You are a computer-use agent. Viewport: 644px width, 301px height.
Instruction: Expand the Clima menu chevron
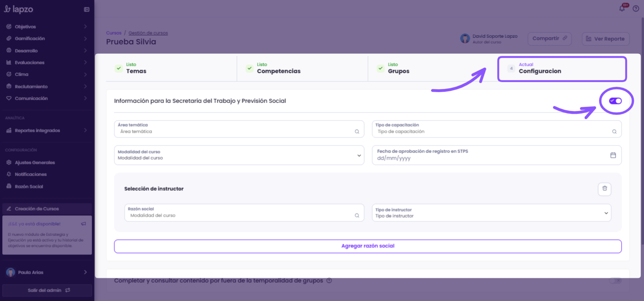tap(85, 74)
